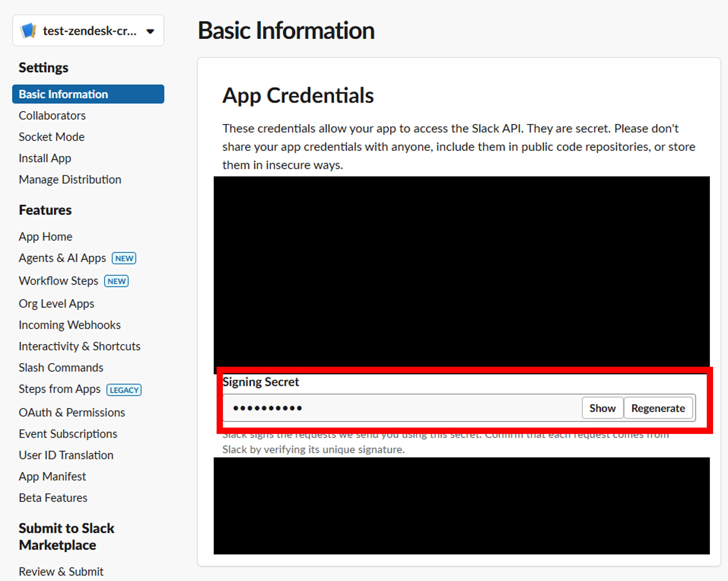
Task: Open Steps from Apps page
Action: (59, 389)
